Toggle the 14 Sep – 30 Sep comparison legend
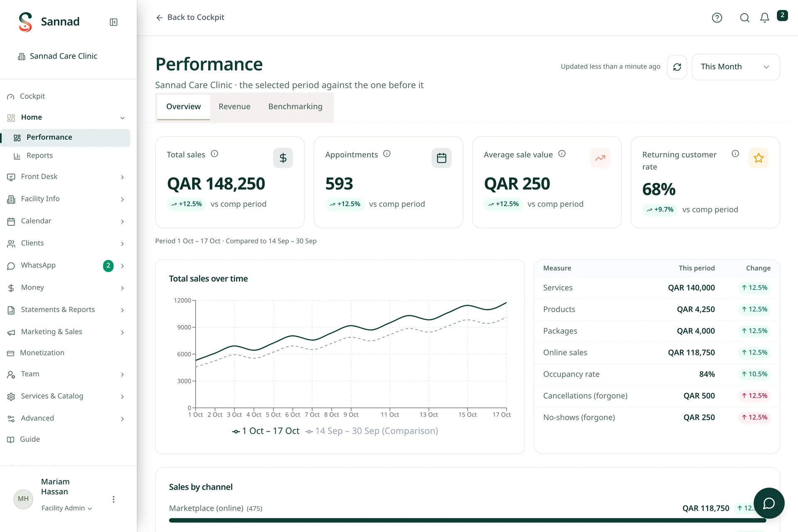This screenshot has width=798, height=532. tap(372, 431)
